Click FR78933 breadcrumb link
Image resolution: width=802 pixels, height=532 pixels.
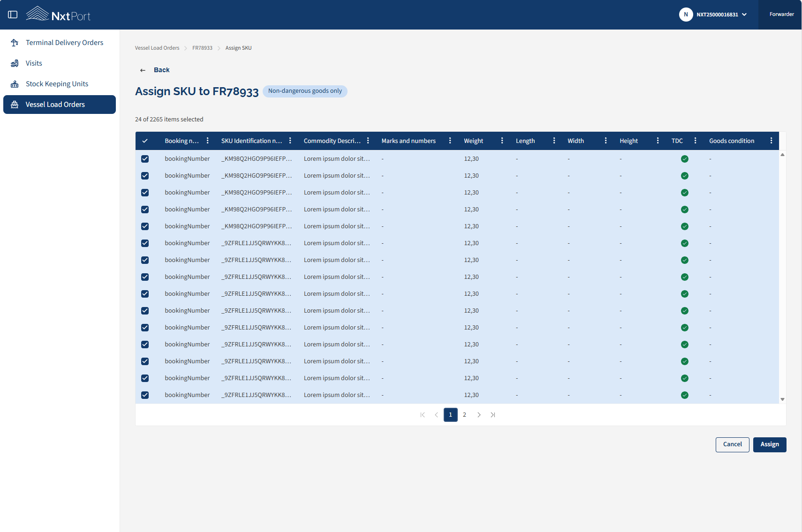pos(202,48)
